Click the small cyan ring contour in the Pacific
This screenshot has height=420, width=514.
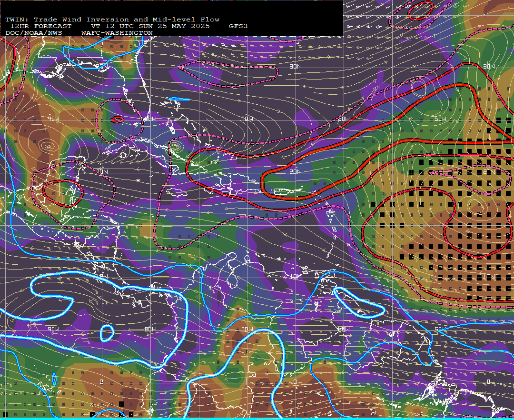[107, 333]
